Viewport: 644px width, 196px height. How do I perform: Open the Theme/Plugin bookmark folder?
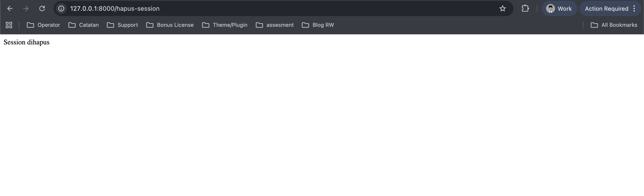point(225,25)
